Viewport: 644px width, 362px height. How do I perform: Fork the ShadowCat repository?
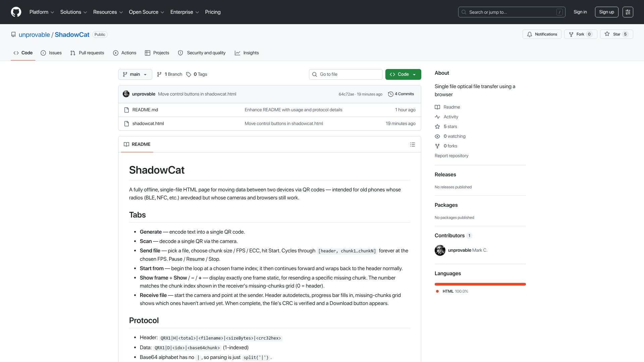point(581,34)
